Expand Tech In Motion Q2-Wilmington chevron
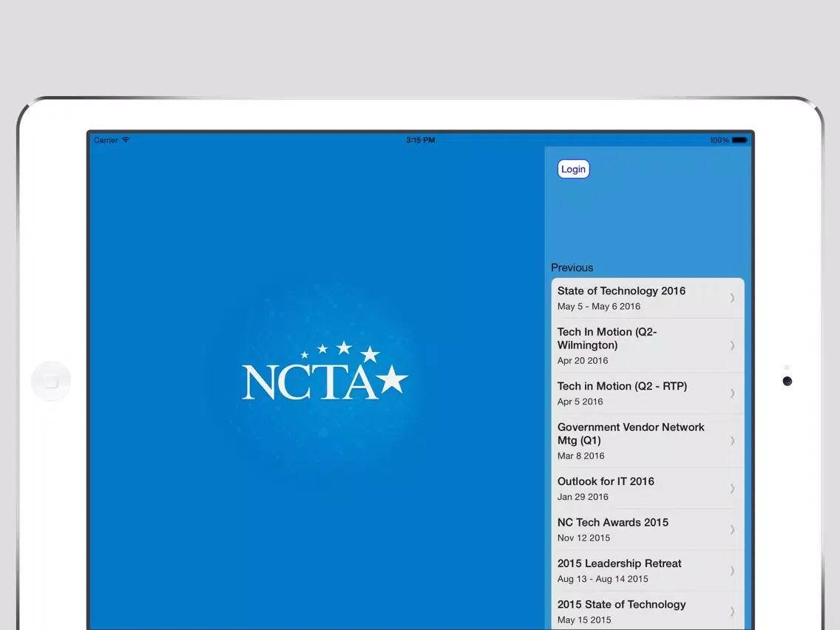Image resolution: width=840 pixels, height=630 pixels. pos(732,345)
